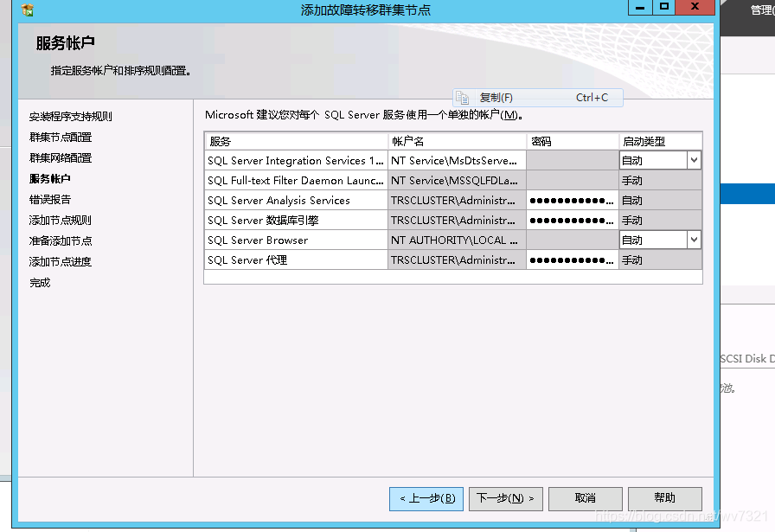775x532 pixels.
Task: Select 群集网络配置 step in sidebar
Action: [61, 157]
